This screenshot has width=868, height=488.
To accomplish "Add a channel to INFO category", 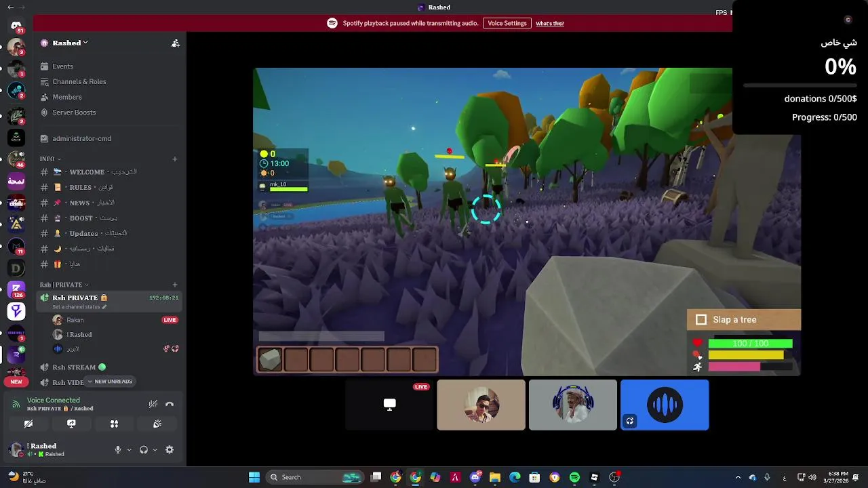I will 175,159.
